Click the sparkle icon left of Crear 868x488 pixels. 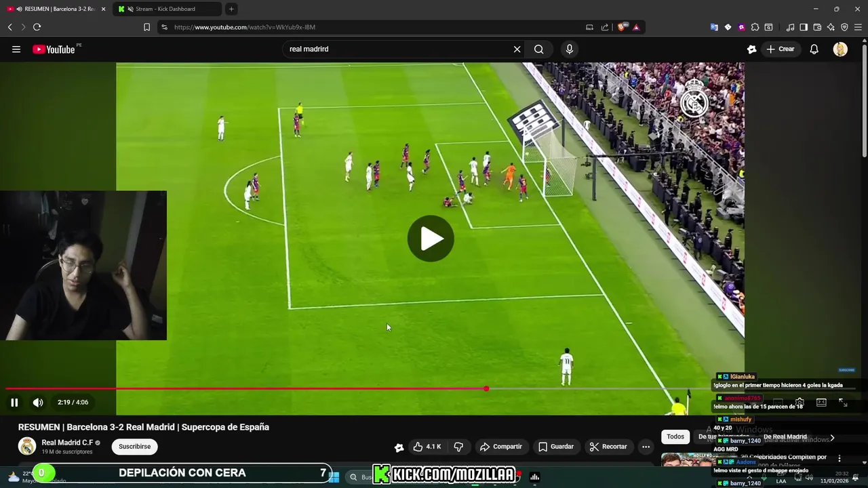(x=751, y=49)
